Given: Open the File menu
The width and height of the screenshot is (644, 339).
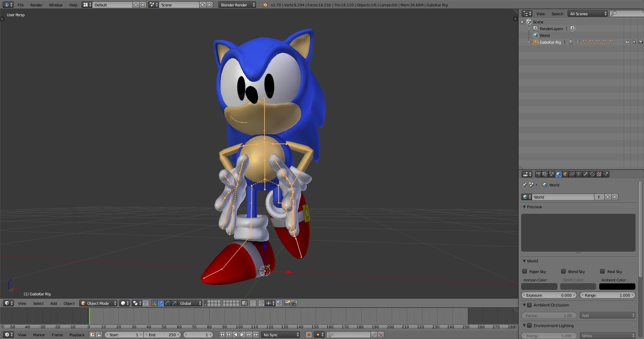Looking at the screenshot, I should coord(21,5).
